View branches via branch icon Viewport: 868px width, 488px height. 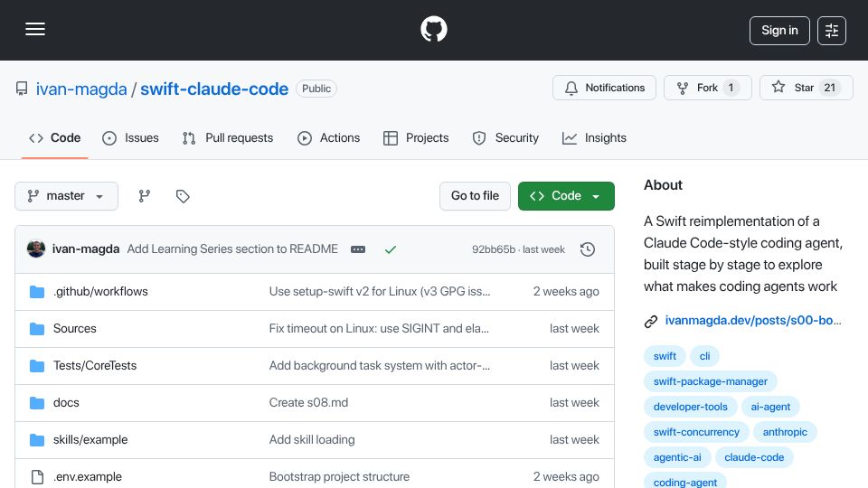[x=145, y=196]
